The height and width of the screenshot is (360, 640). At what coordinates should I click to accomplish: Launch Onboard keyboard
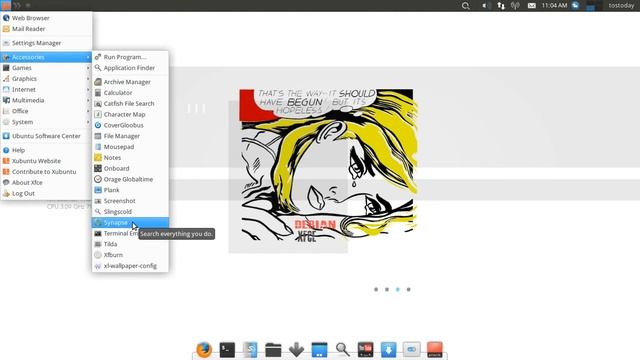[x=130, y=169]
